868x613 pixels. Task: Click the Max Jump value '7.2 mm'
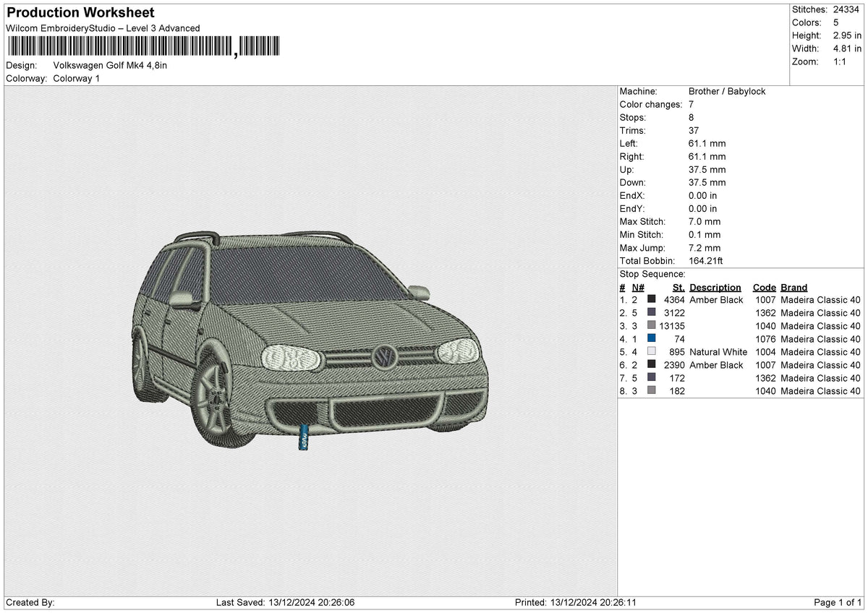(705, 248)
